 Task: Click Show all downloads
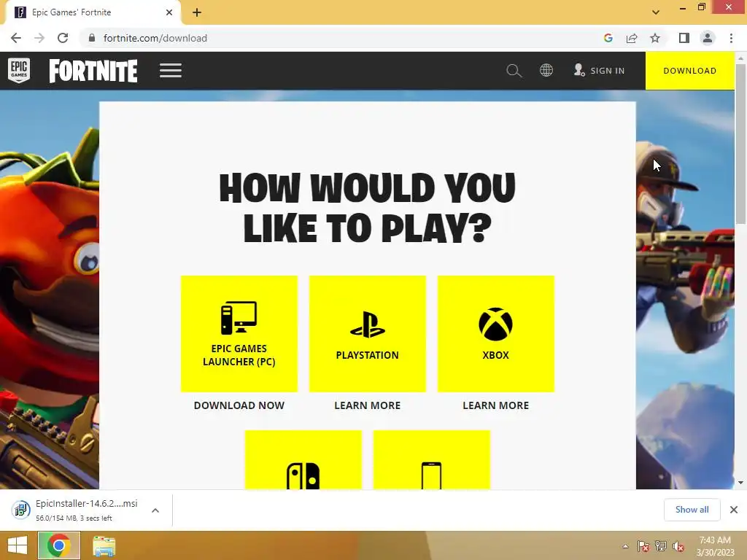click(692, 510)
